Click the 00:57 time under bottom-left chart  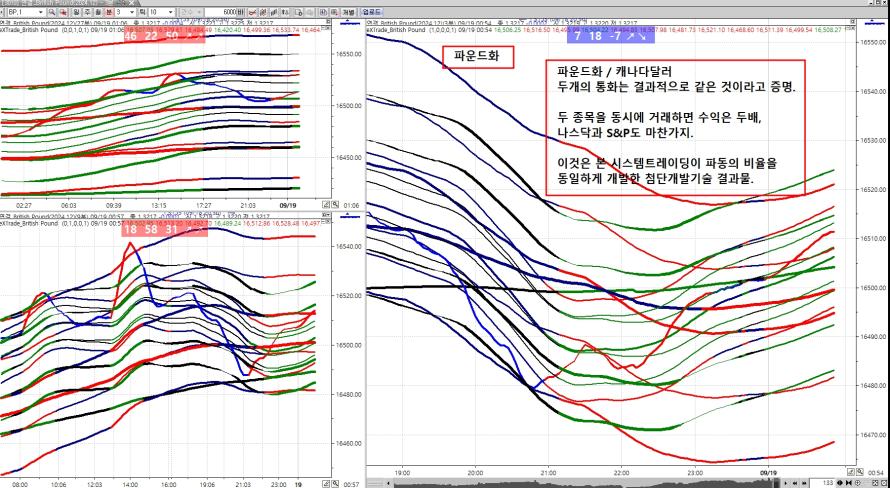coord(352,485)
